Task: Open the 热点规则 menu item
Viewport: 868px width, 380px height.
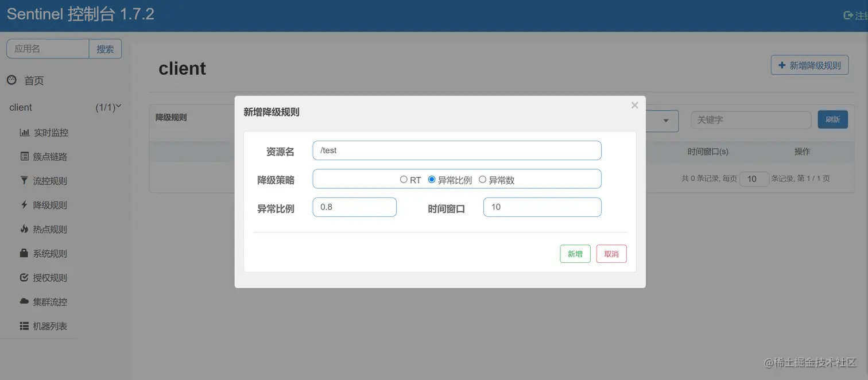Action: (x=51, y=229)
